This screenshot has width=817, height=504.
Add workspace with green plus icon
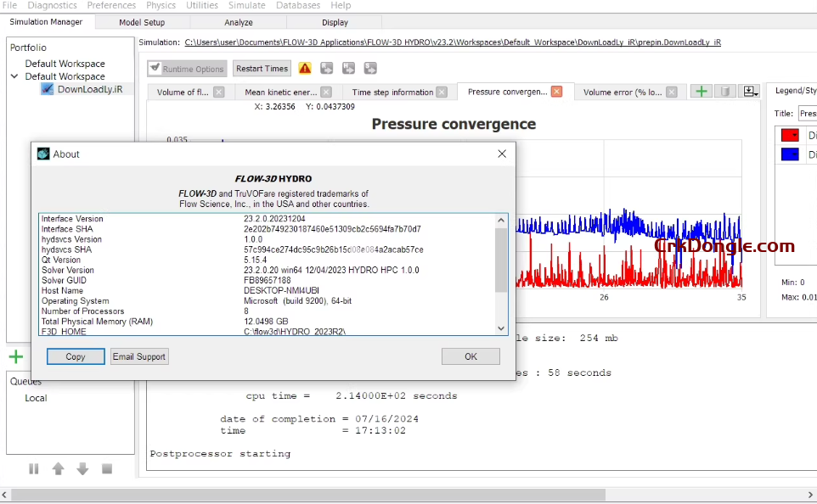pos(15,356)
